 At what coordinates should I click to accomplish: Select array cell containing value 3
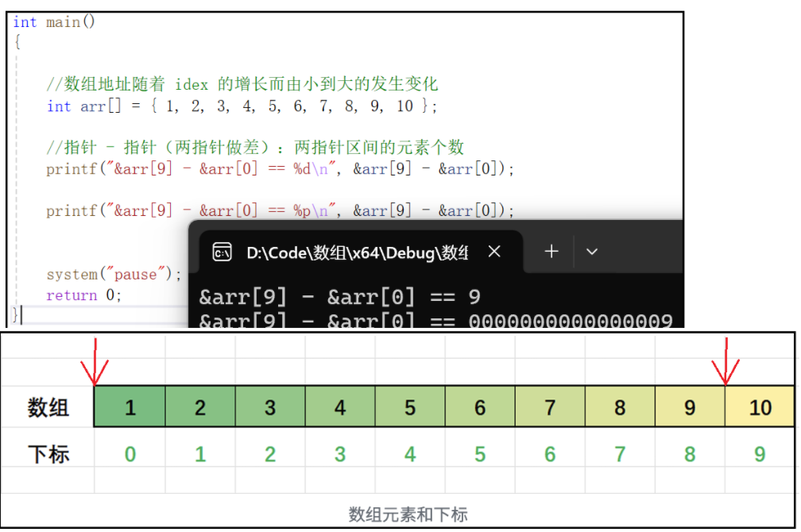(x=270, y=407)
